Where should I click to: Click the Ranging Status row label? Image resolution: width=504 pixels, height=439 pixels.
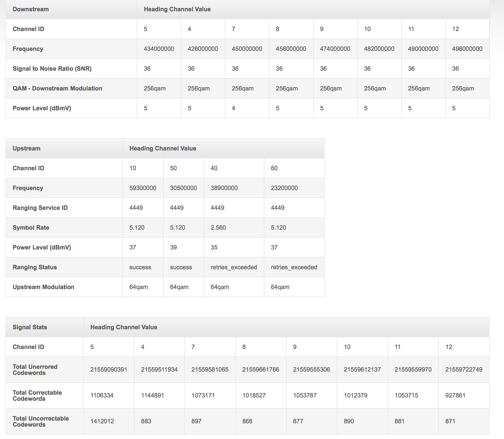(35, 267)
